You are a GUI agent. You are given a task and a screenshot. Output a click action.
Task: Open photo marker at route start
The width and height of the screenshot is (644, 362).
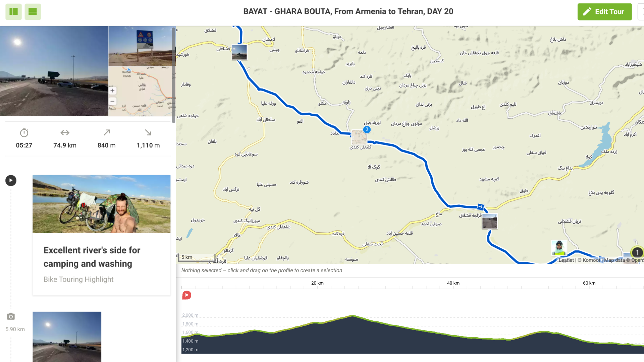pos(239,52)
